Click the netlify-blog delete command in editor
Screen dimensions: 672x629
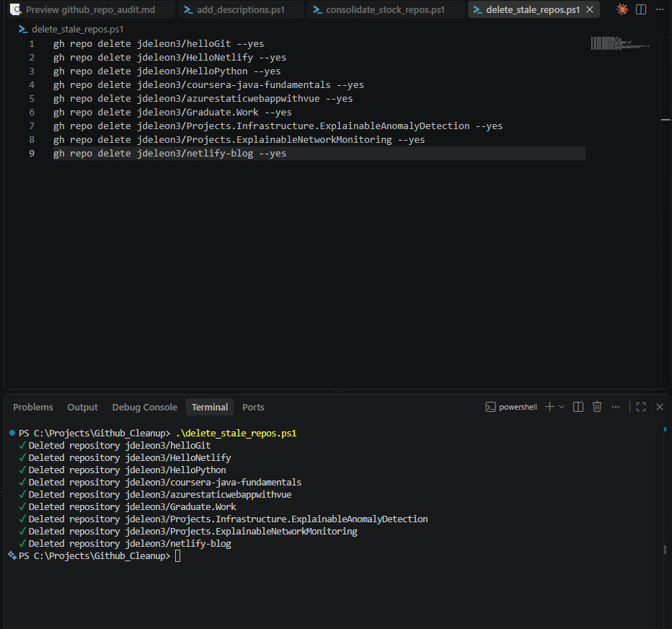(169, 154)
